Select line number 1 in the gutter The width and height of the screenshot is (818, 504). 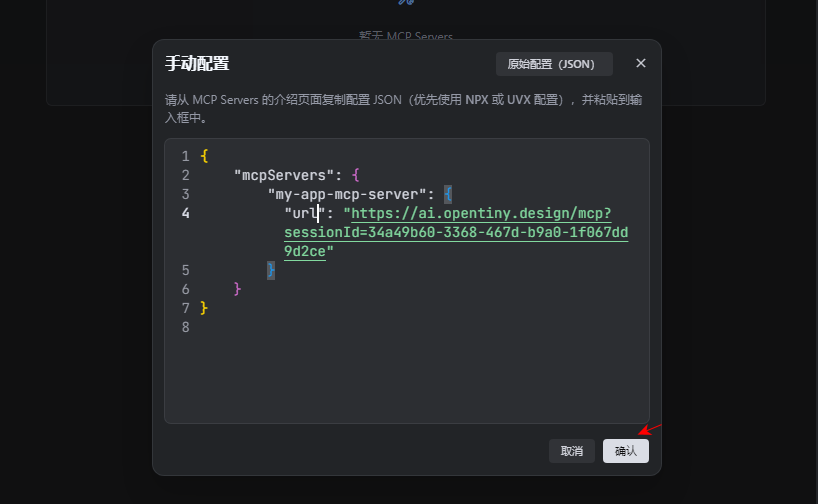(185, 156)
